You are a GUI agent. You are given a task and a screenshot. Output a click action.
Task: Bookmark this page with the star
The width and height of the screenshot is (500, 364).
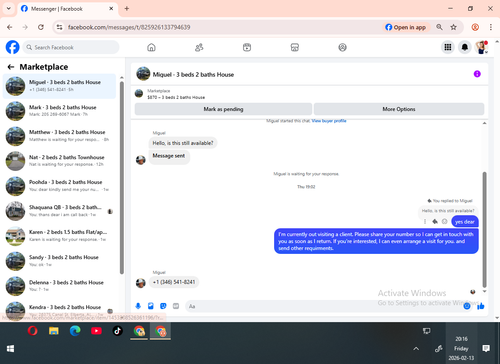453,27
